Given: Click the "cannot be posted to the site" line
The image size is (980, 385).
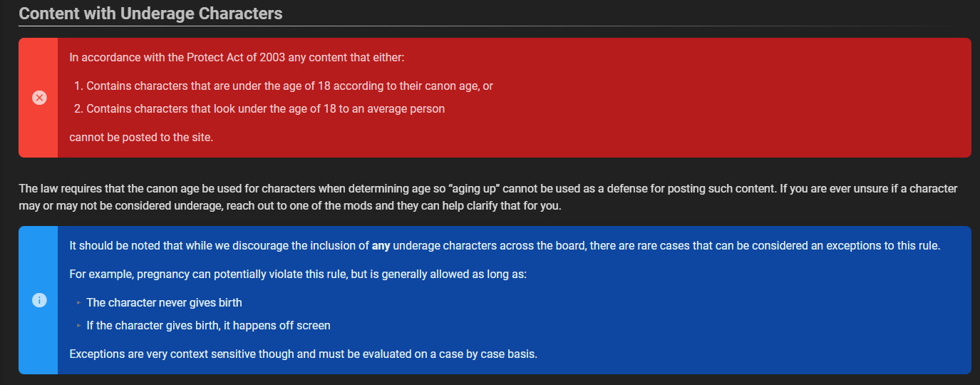Looking at the screenshot, I should click(141, 138).
